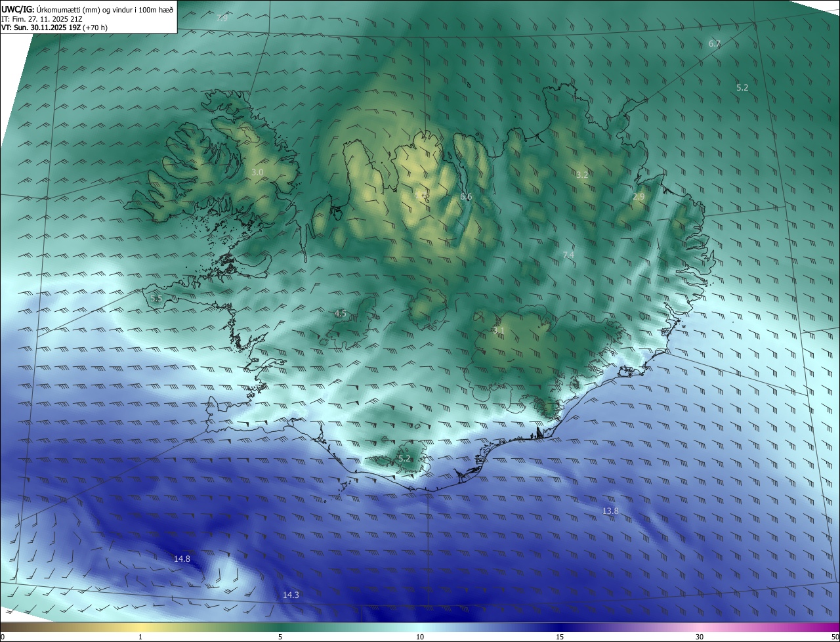This screenshot has height=642, width=840.
Task: Click the 7.9 precipitation value on the map
Action: point(222,18)
